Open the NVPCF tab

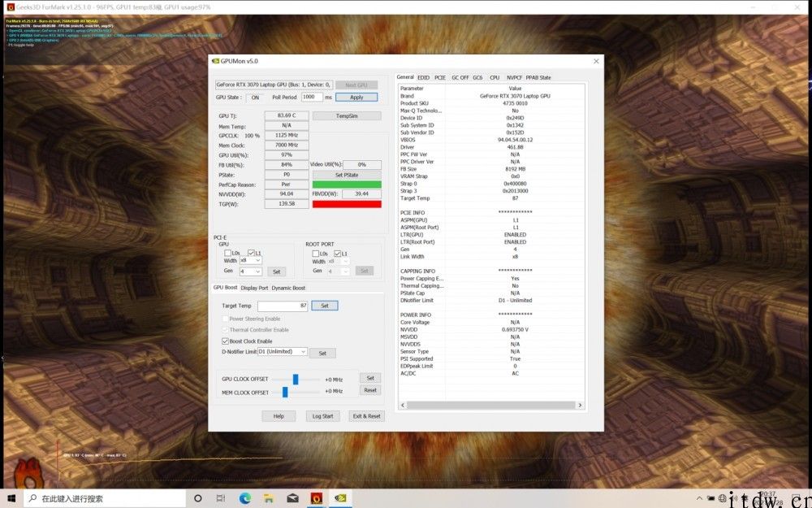(x=514, y=77)
